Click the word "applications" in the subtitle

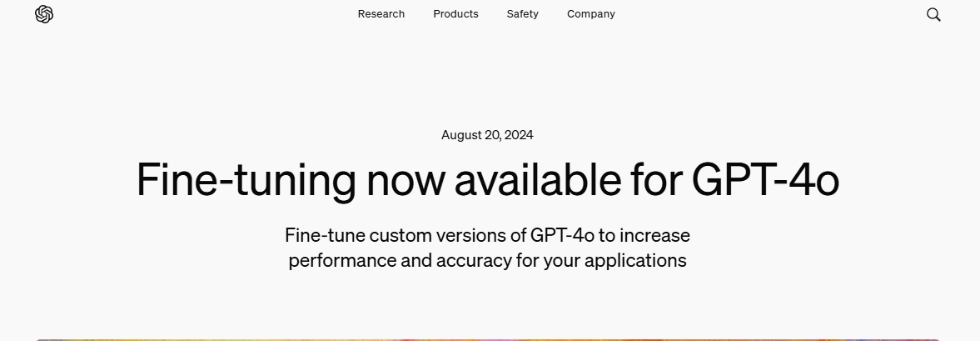635,260
